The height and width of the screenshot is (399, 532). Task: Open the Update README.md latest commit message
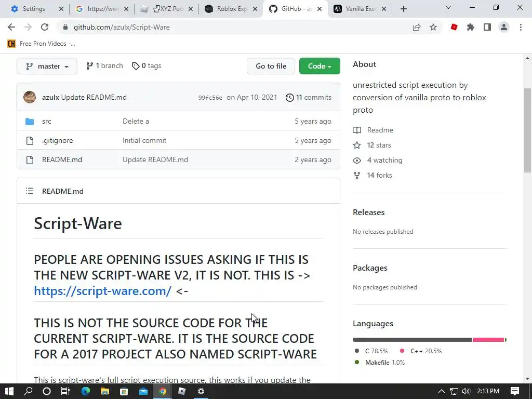(x=94, y=97)
